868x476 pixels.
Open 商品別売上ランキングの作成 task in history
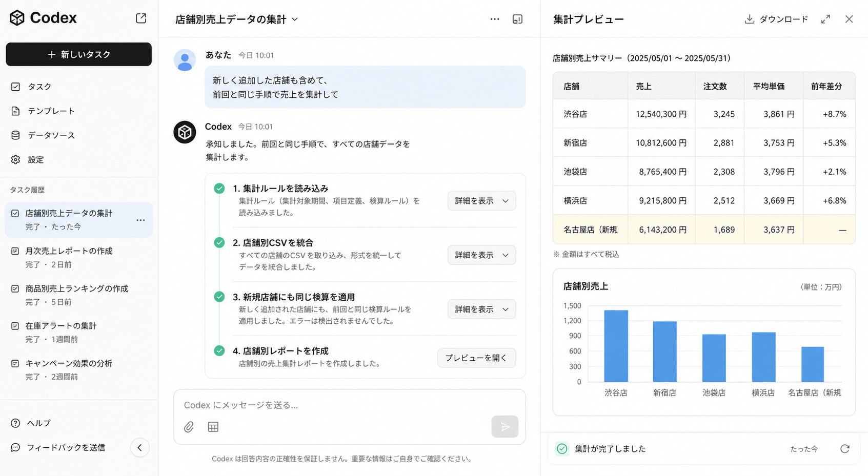[79, 295]
